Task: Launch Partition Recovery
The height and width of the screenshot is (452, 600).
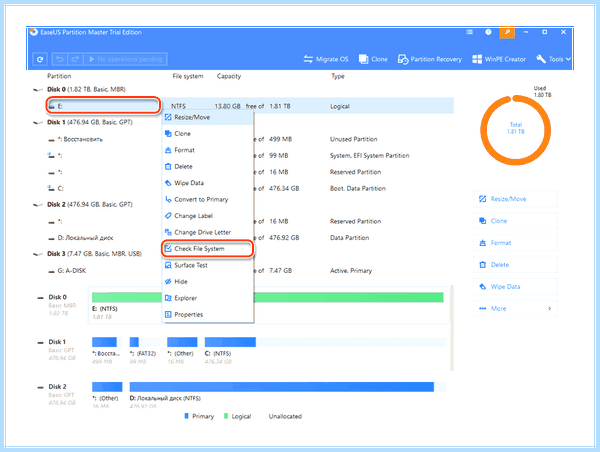Action: [x=429, y=59]
